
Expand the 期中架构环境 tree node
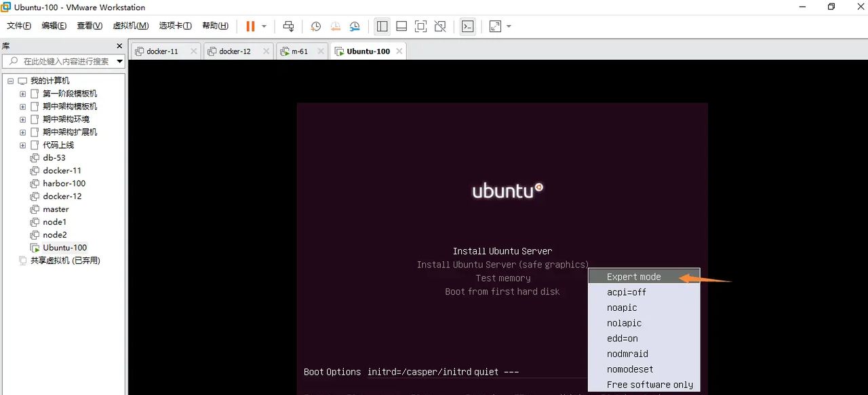click(21, 119)
